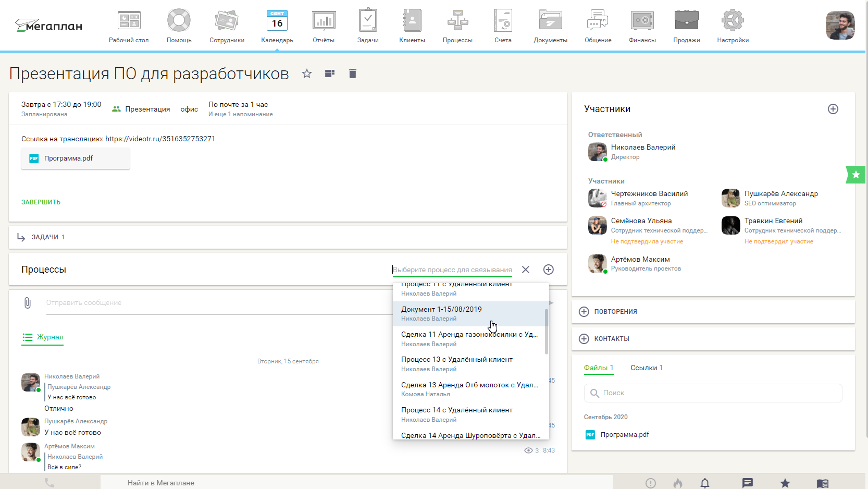This screenshot has height=489, width=868.
Task: Open the book icon in bottom bar
Action: click(823, 483)
